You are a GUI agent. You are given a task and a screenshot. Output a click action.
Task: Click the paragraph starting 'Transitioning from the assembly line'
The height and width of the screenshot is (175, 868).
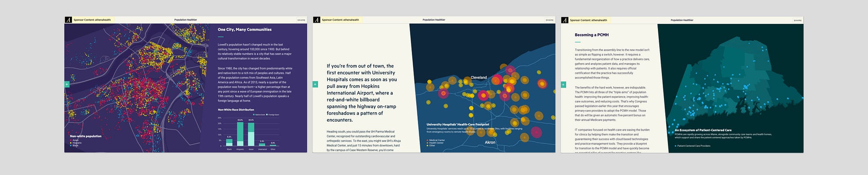pyautogui.click(x=612, y=64)
